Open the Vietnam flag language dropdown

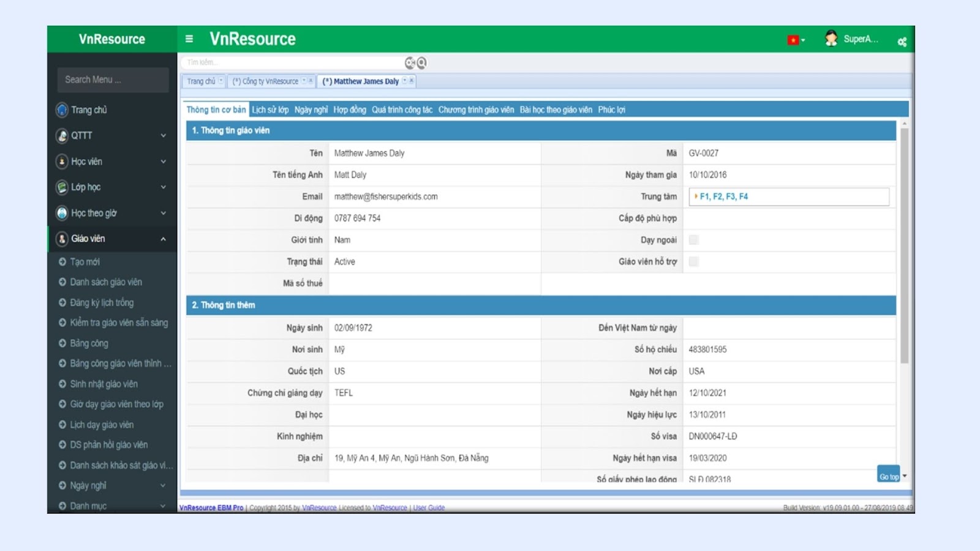(796, 40)
